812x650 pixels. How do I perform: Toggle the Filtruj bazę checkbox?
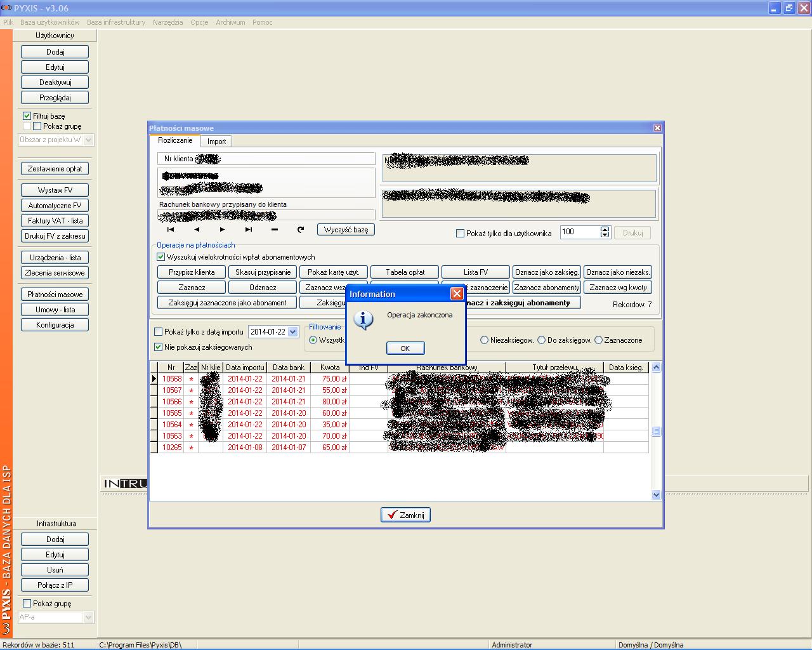[27, 116]
